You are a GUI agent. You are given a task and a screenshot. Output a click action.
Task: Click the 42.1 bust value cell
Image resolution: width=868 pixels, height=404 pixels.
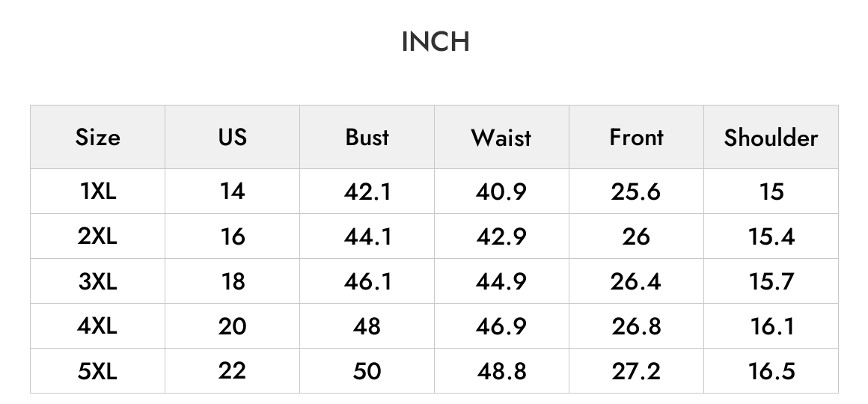(367, 192)
